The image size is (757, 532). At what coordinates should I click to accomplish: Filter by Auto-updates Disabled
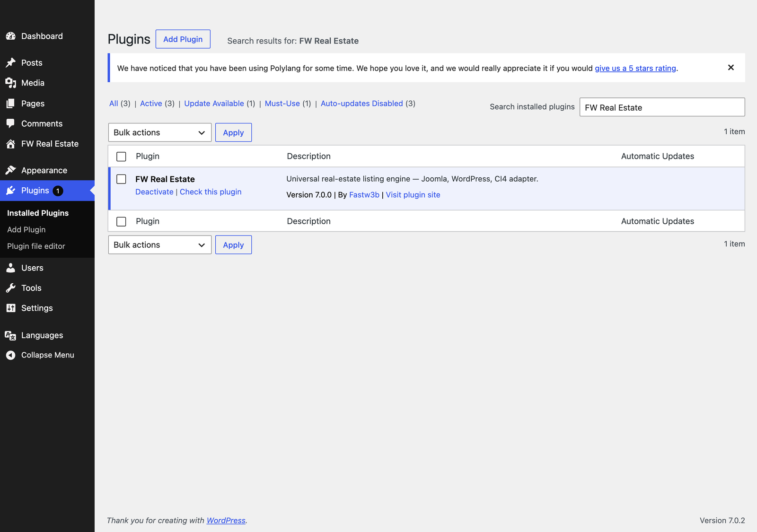(x=362, y=104)
